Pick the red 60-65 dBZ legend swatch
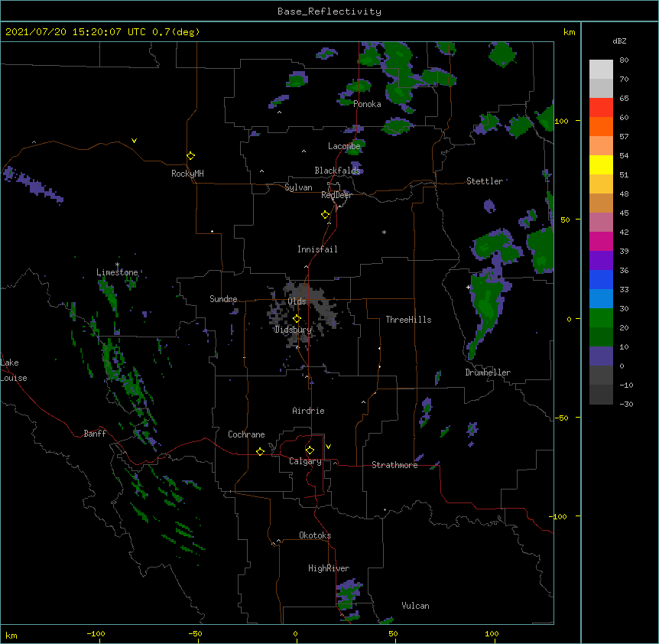This screenshot has width=659, height=644. click(601, 108)
